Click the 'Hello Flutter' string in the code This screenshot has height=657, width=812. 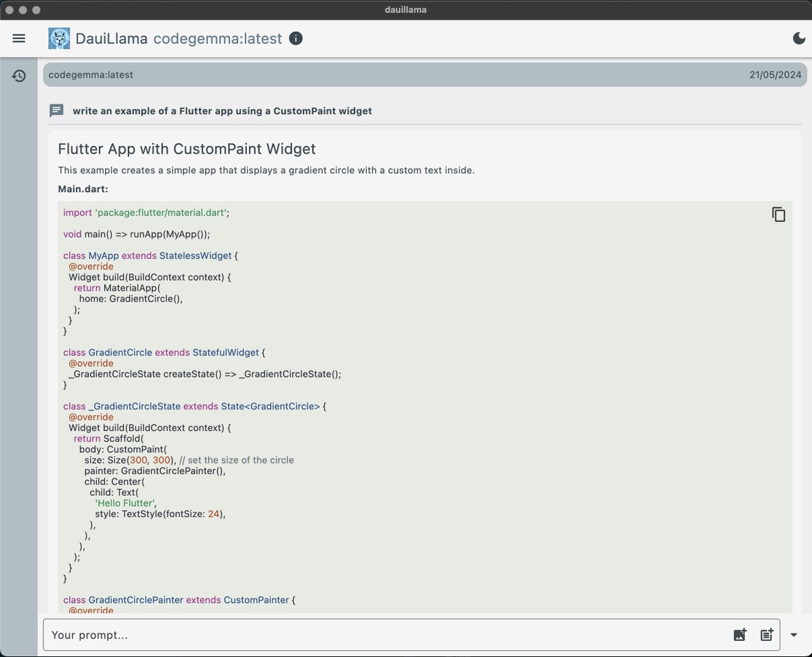(126, 503)
